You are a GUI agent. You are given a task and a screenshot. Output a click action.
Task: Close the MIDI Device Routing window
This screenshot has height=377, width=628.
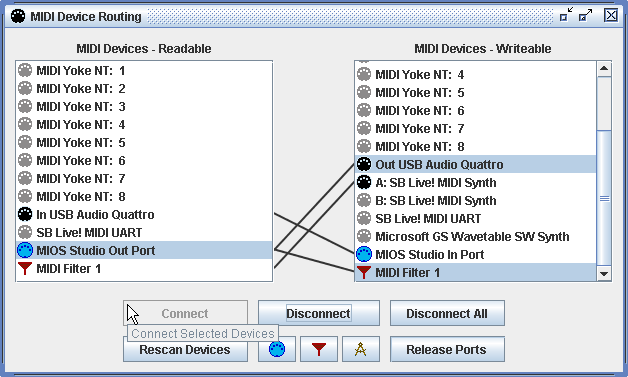pyautogui.click(x=611, y=15)
